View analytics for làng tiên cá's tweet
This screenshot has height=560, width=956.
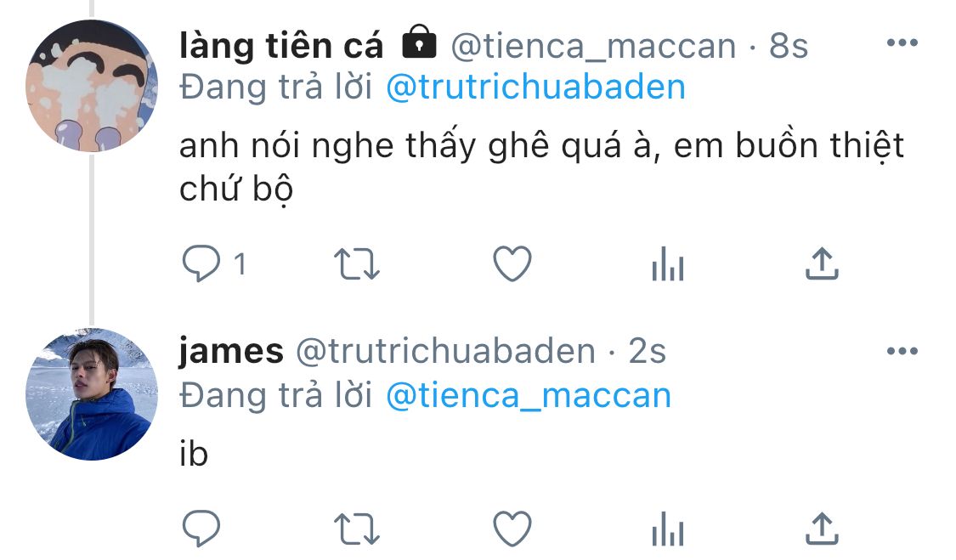tap(668, 263)
